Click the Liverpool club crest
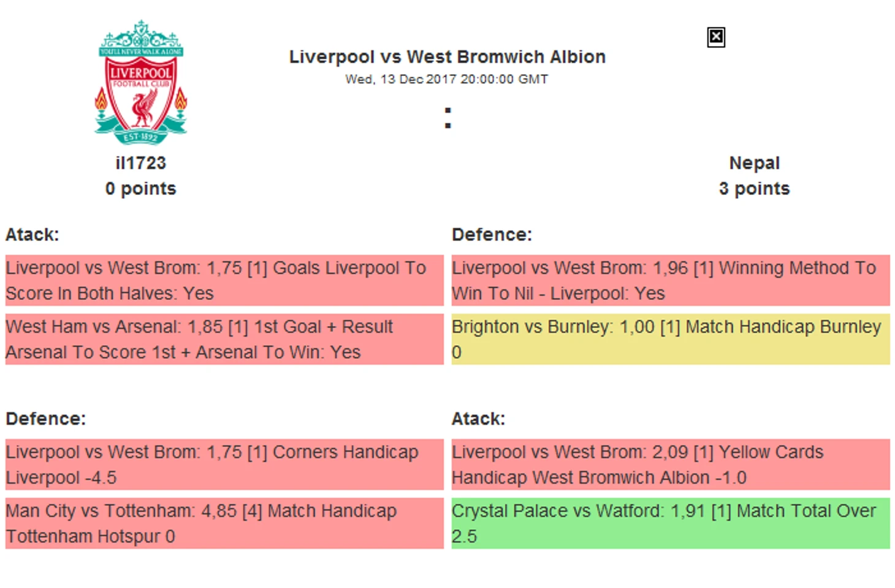This screenshot has height=588, width=895. click(x=141, y=82)
